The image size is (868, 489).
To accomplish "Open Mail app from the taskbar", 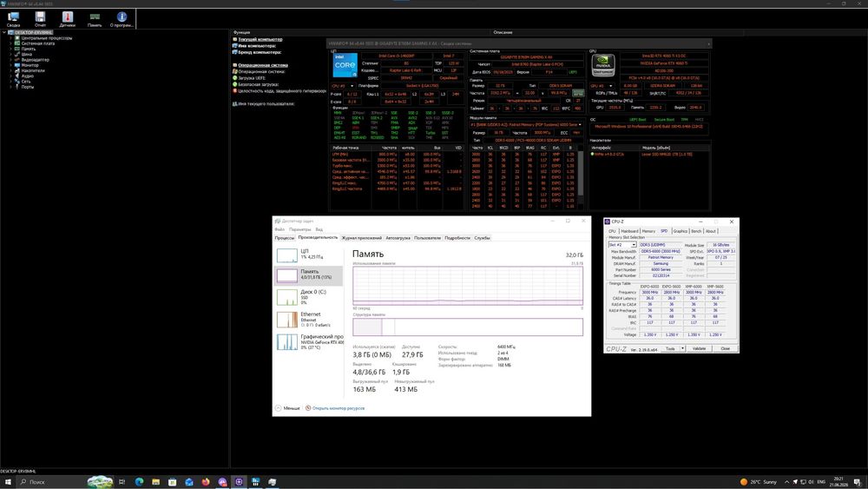I will point(188,482).
